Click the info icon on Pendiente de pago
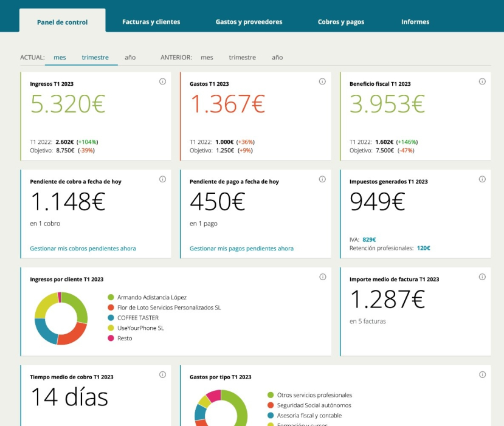Viewport: 504px width, 426px height. point(322,179)
